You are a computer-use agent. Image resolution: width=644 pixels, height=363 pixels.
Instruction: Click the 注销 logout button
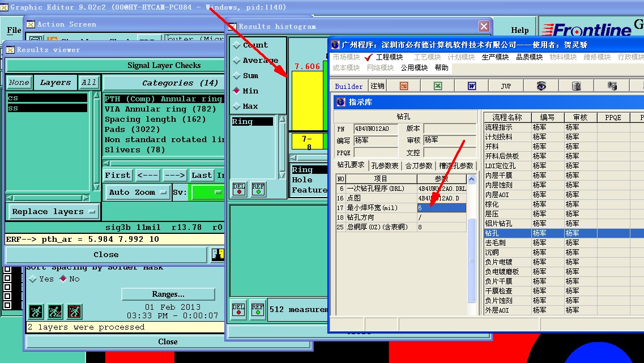tap(377, 86)
